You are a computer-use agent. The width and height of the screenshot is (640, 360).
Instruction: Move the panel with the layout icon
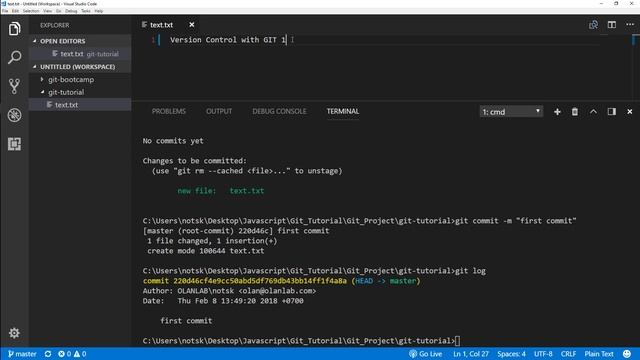(611, 112)
